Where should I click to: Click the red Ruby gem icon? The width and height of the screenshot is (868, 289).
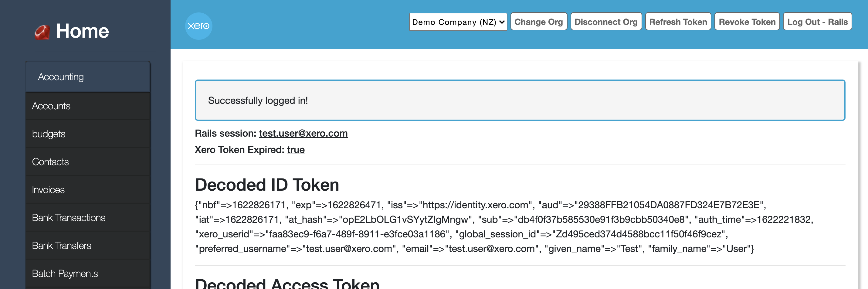[42, 32]
